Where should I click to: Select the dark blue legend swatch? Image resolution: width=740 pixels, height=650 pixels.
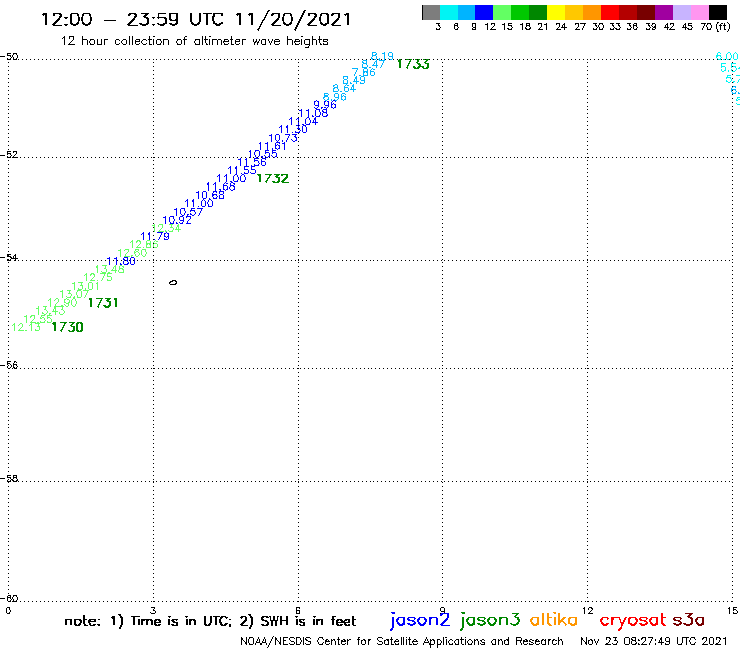[x=484, y=13]
